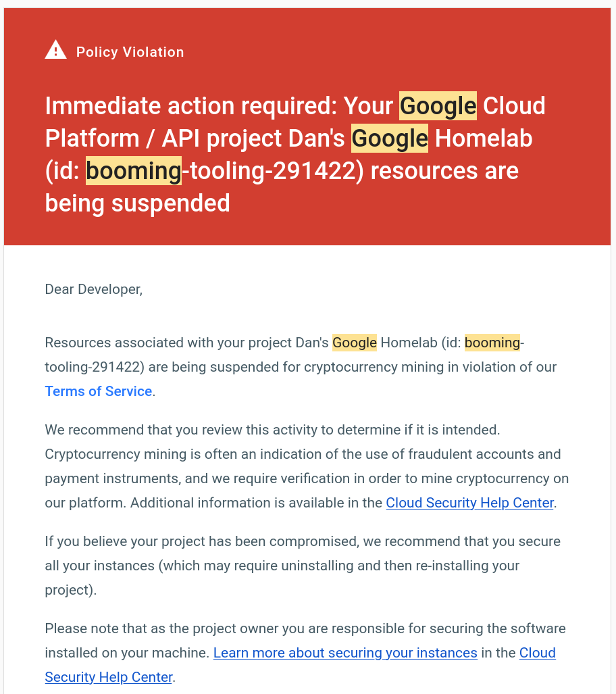
Task: Click highlighted 'booming' in the headline
Action: point(133,171)
